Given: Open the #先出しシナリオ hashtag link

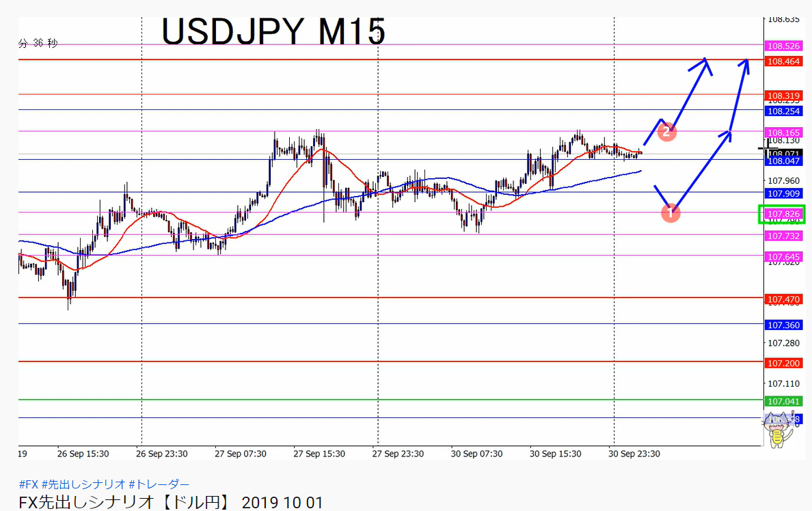Looking at the screenshot, I should 83,484.
